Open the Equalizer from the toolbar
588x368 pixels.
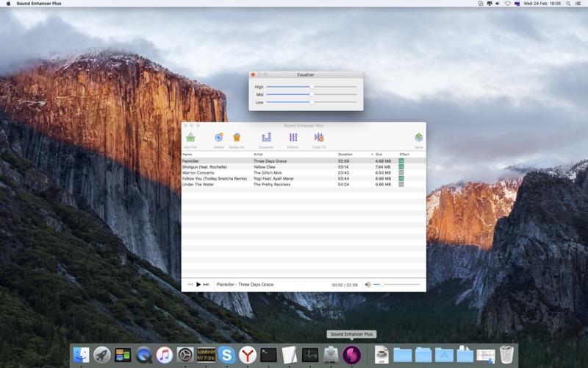266,137
